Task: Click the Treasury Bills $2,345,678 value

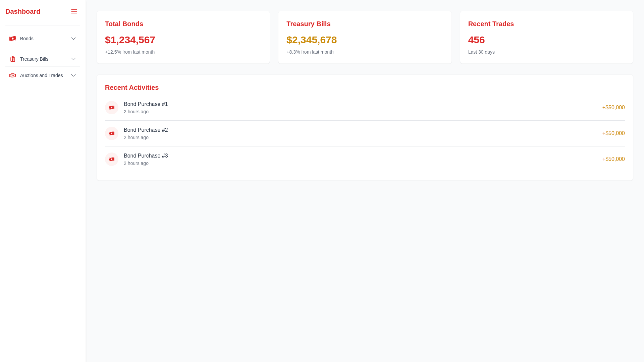Action: point(312,40)
